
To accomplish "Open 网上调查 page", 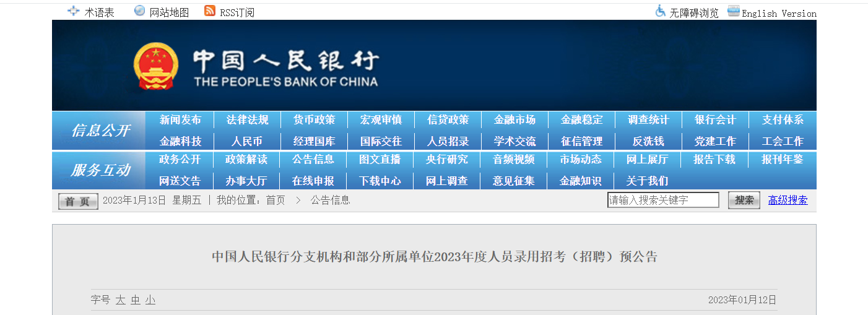I will (447, 181).
